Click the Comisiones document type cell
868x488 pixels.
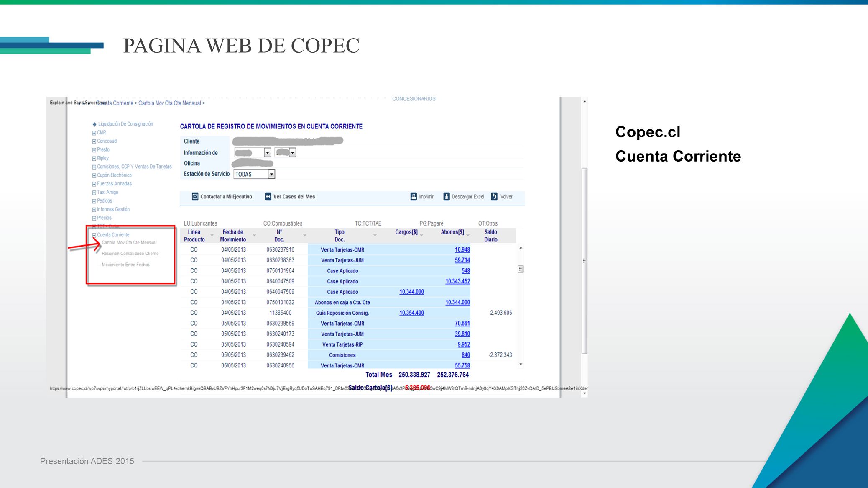tap(342, 355)
